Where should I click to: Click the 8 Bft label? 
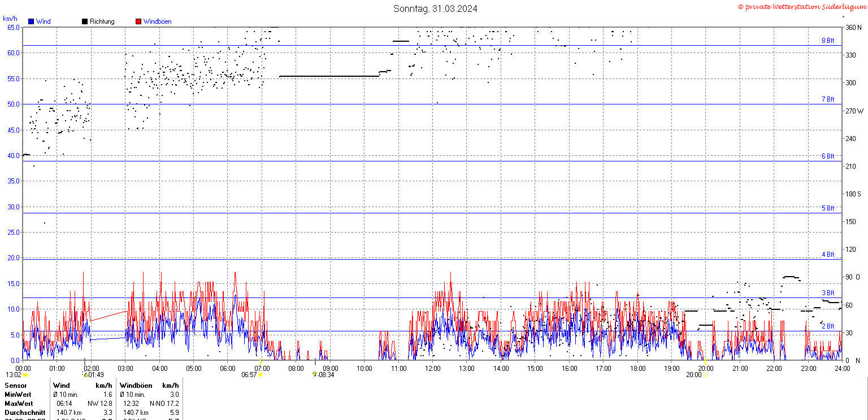(x=828, y=41)
